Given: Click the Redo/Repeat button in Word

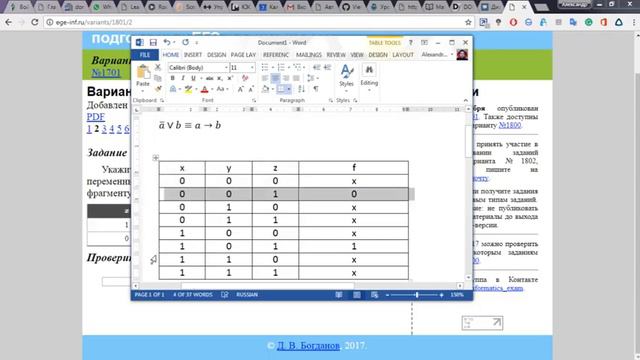Looking at the screenshot, I should 186,42.
